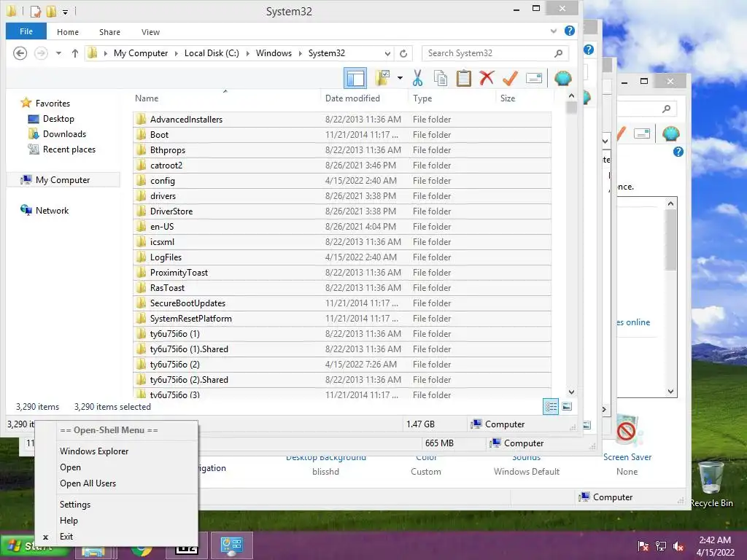This screenshot has height=560, width=747.
Task: Select Favorites in the navigation pane
Action: click(x=45, y=104)
